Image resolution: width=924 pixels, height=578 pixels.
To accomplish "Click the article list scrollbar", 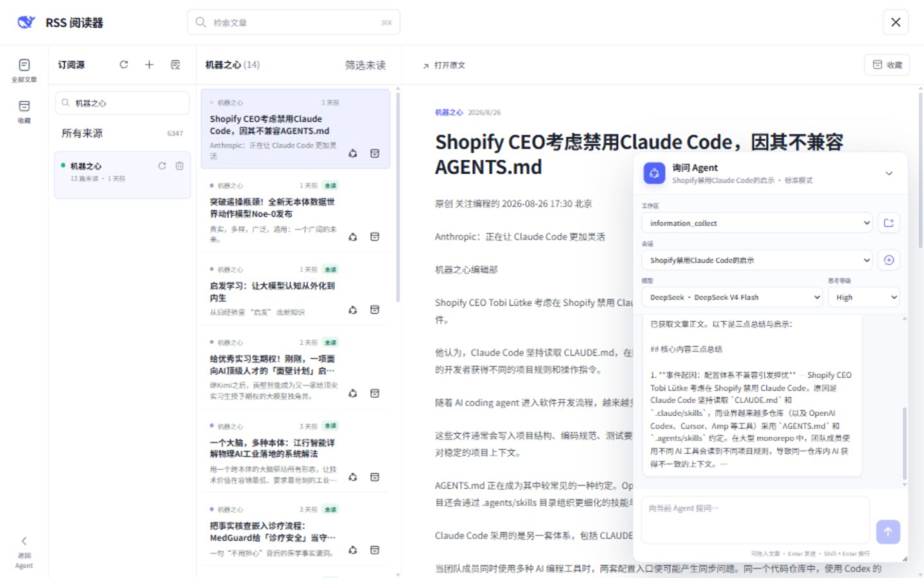I will coord(398,198).
